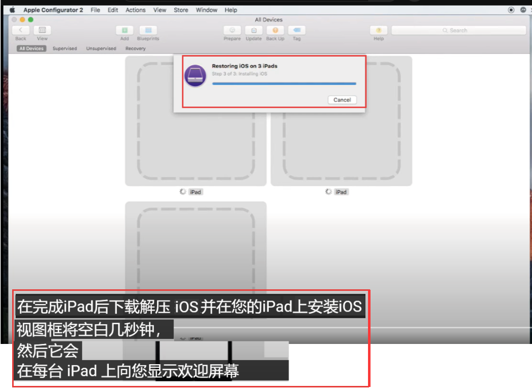The width and height of the screenshot is (532, 392).
Task: Open the Edit menu
Action: point(113,10)
